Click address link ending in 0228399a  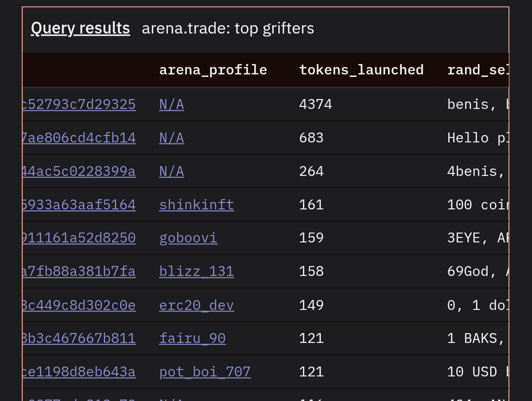[79, 171]
